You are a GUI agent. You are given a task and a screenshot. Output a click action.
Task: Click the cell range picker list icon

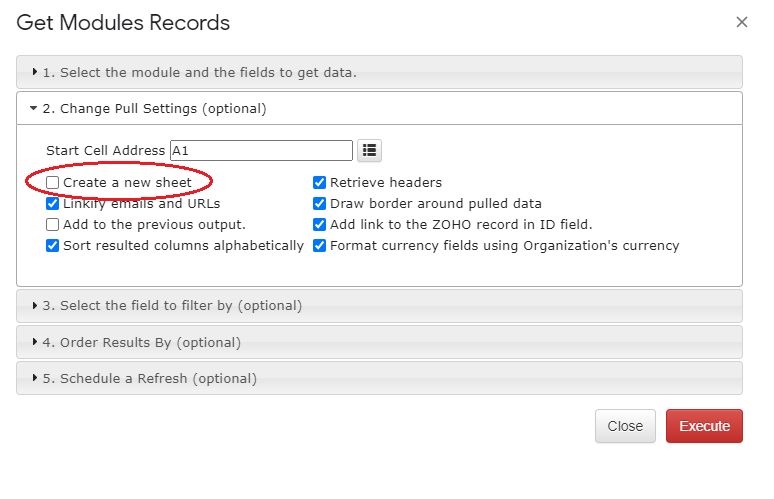tap(369, 150)
